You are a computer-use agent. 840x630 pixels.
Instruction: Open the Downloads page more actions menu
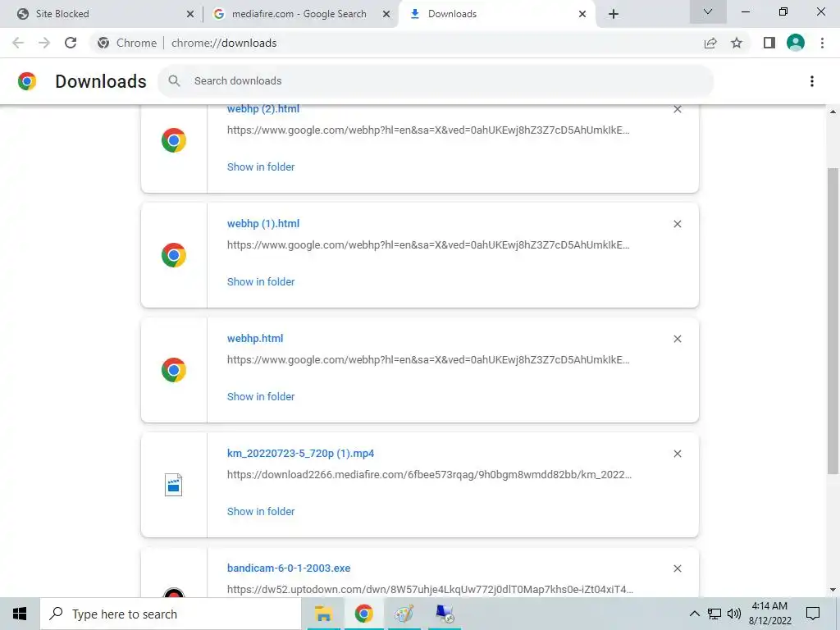pyautogui.click(x=812, y=81)
